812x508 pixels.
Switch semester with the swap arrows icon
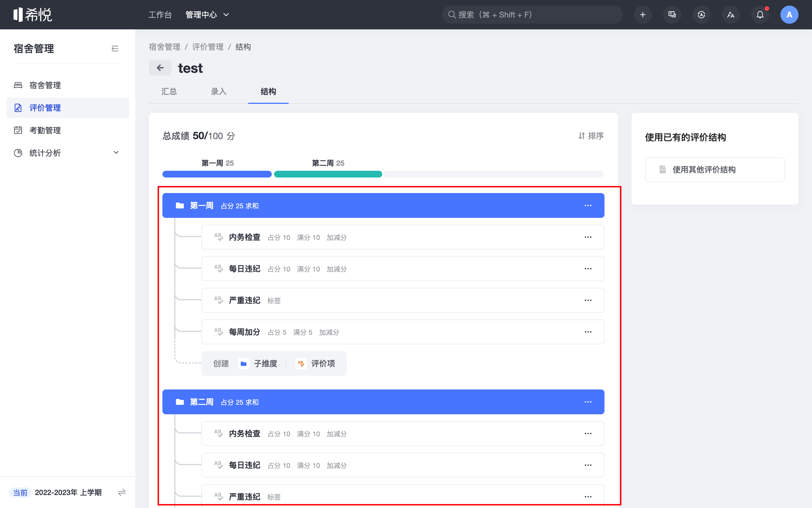[122, 492]
